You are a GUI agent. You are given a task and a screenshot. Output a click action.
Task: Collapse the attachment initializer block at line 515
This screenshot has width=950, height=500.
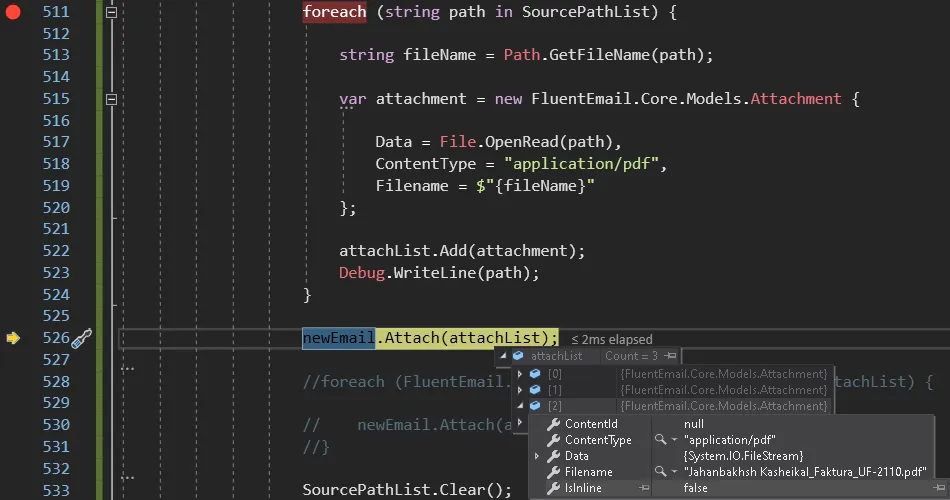pyautogui.click(x=111, y=99)
